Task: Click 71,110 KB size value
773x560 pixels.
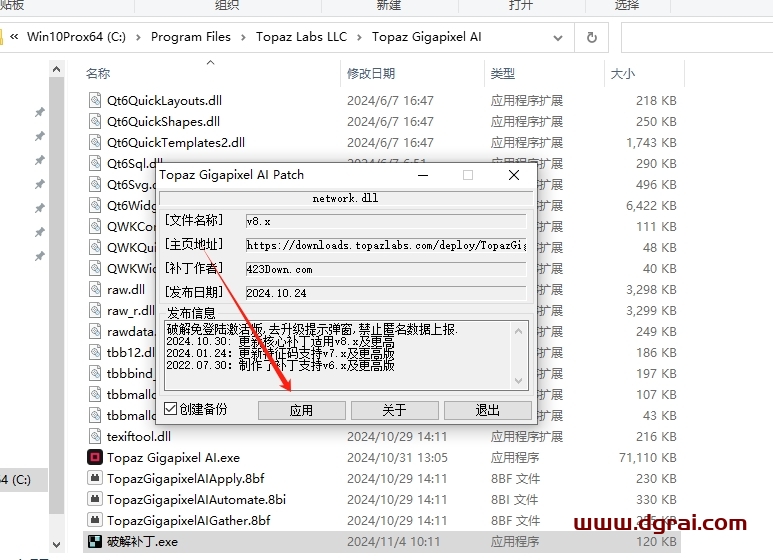Action: tap(648, 458)
